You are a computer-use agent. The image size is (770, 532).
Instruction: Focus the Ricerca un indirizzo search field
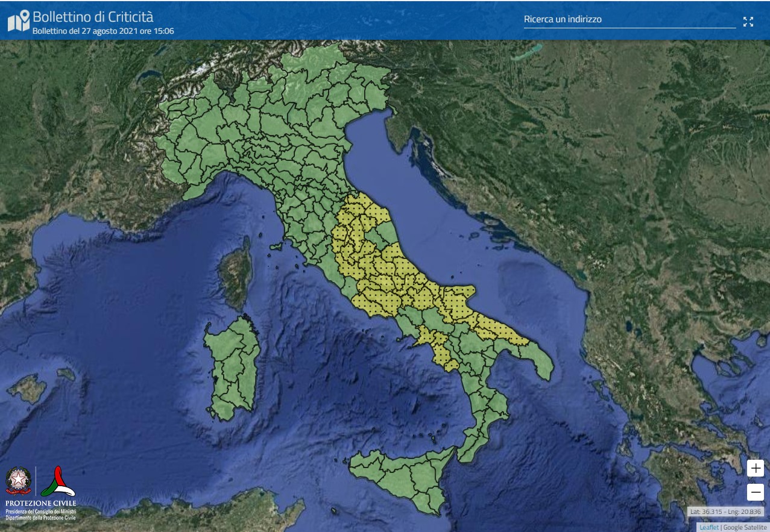pyautogui.click(x=630, y=19)
